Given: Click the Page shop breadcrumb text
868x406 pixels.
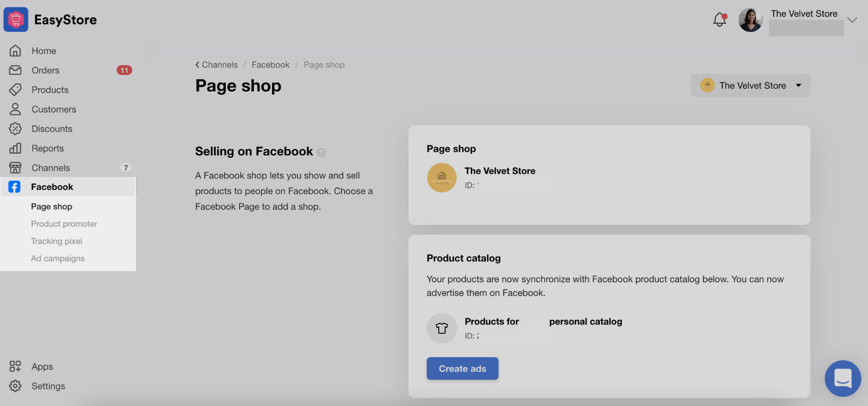Looking at the screenshot, I should 324,64.
